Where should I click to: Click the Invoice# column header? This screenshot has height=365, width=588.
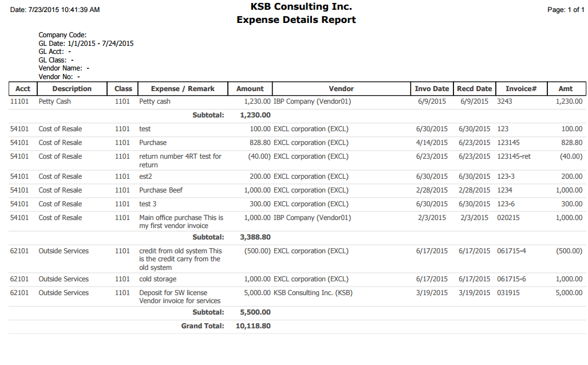coord(520,89)
